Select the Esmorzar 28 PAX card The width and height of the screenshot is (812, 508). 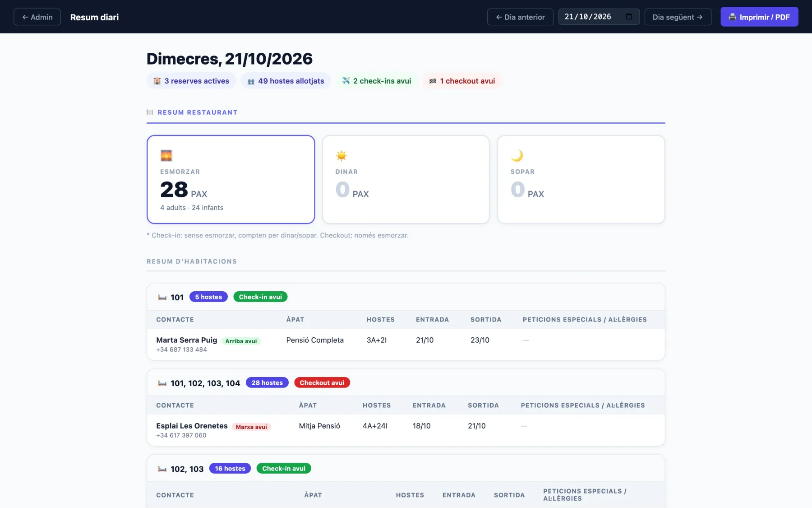(231, 179)
